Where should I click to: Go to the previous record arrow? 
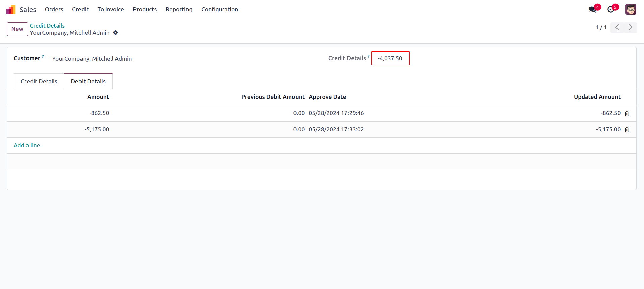click(617, 27)
